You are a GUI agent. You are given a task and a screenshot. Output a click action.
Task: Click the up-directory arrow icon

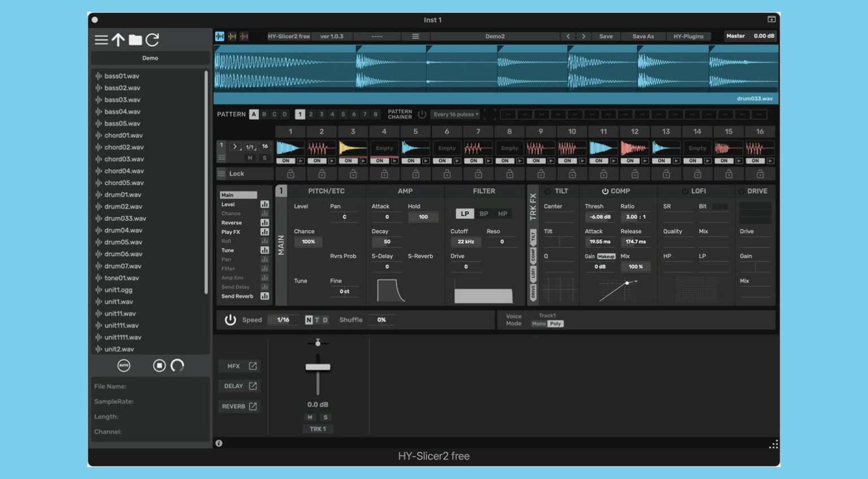point(118,40)
